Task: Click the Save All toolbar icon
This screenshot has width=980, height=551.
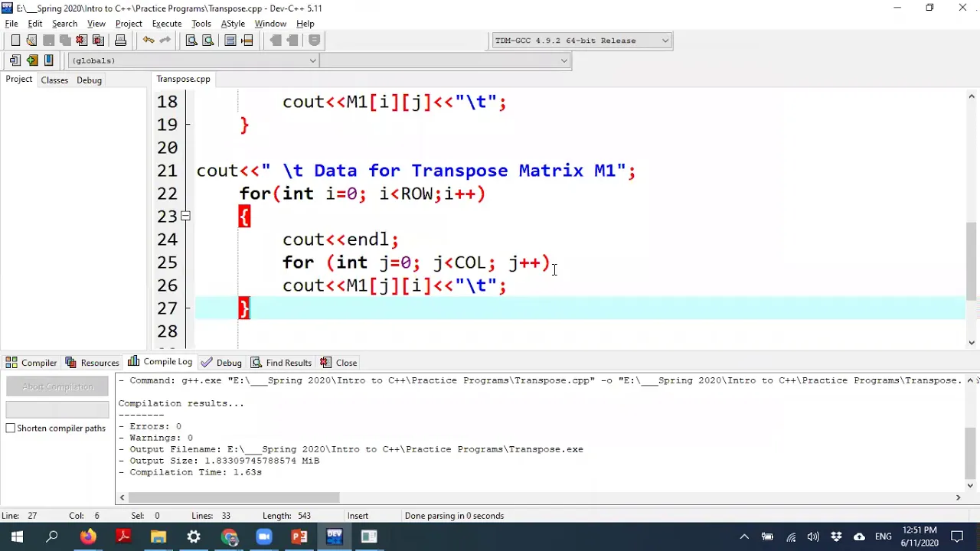Action: [x=65, y=41]
